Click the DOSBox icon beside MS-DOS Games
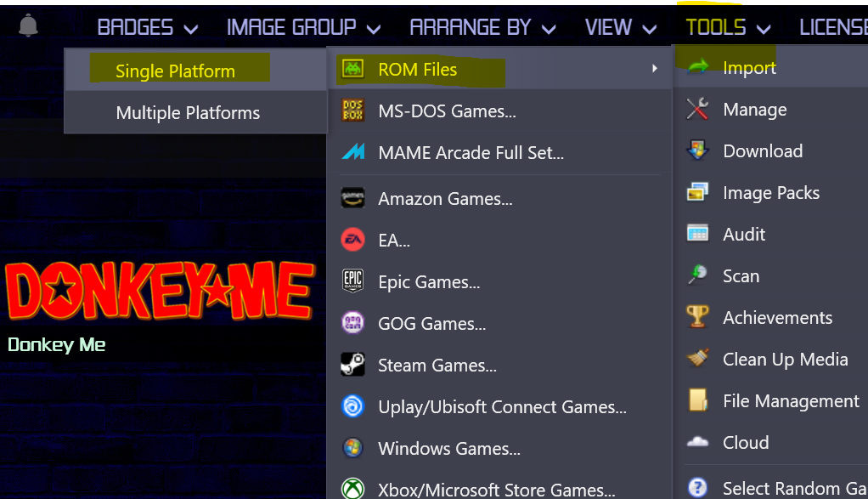Image resolution: width=868 pixels, height=499 pixels. coord(352,111)
